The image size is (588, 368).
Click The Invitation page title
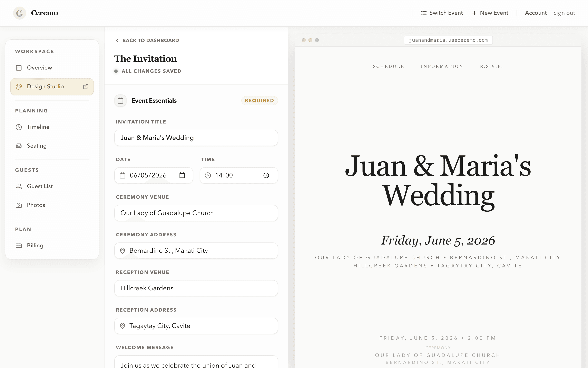click(x=146, y=59)
